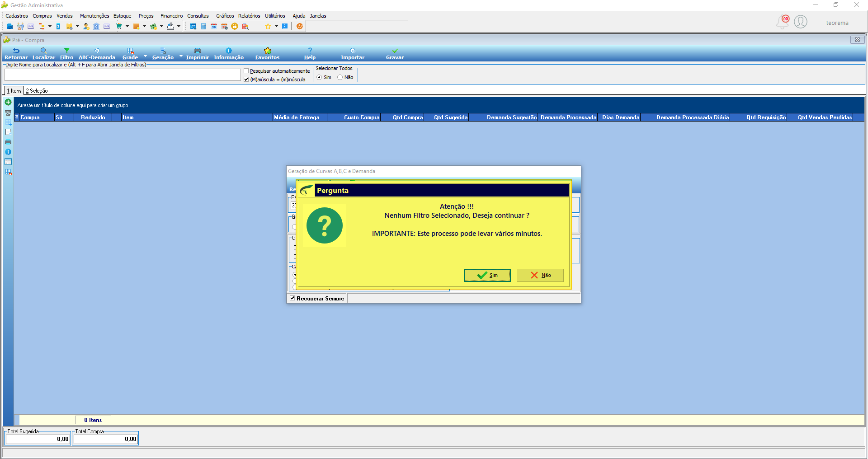Switch to the 2 Seleção tab
The image size is (868, 459).
37,91
